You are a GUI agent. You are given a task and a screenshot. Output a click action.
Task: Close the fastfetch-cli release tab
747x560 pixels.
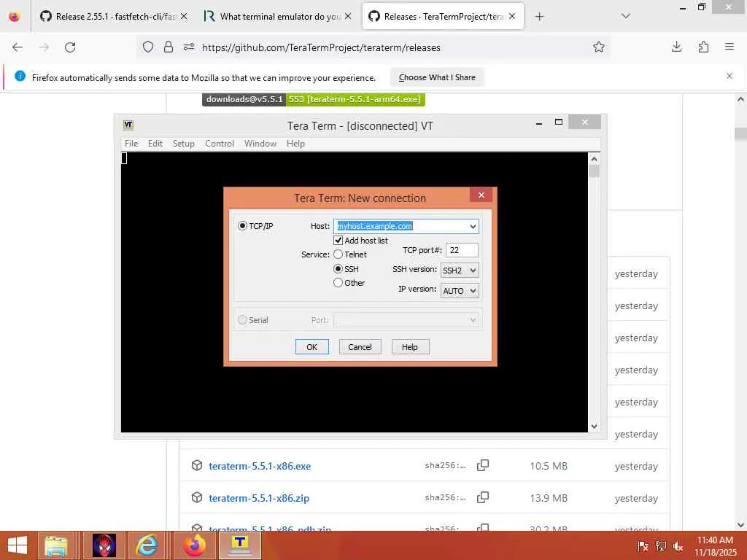pyautogui.click(x=184, y=16)
